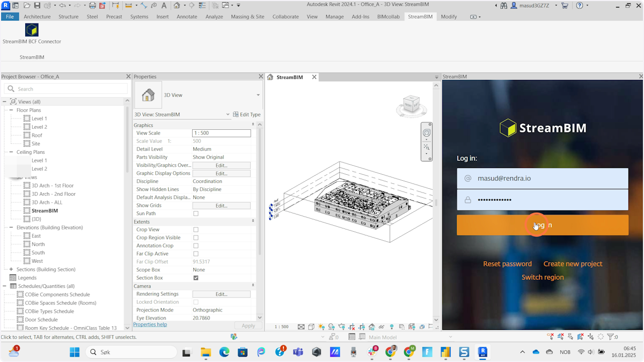644x362 pixels.
Task: Open Microsoft Edge from taskbar
Action: click(224, 352)
